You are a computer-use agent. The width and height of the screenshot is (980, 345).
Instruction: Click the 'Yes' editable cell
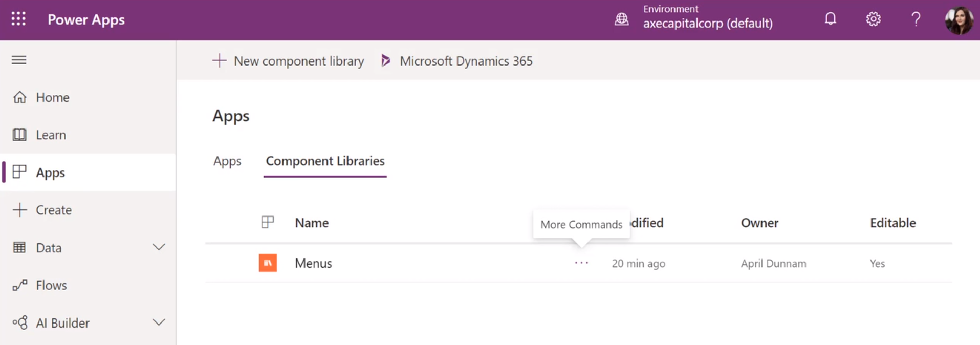877,263
